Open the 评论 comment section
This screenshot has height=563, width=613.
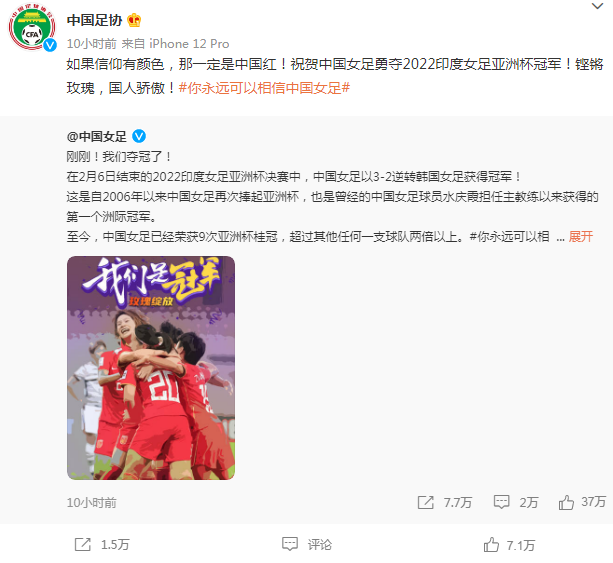307,544
